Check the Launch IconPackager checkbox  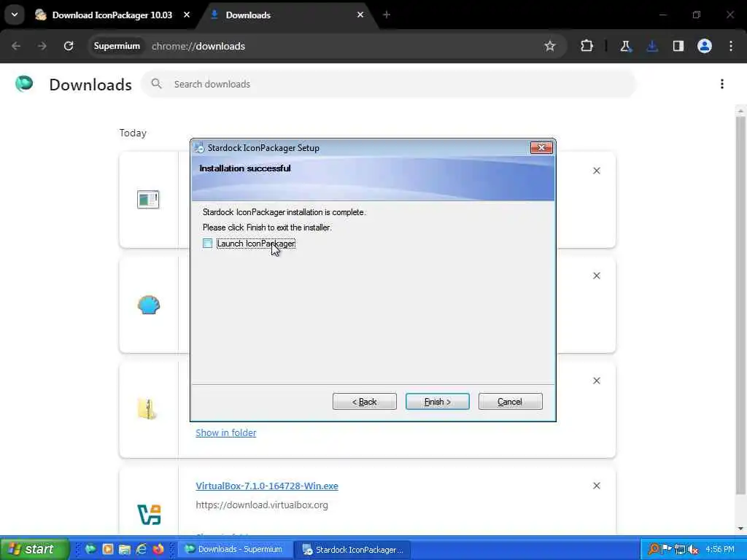coord(208,244)
